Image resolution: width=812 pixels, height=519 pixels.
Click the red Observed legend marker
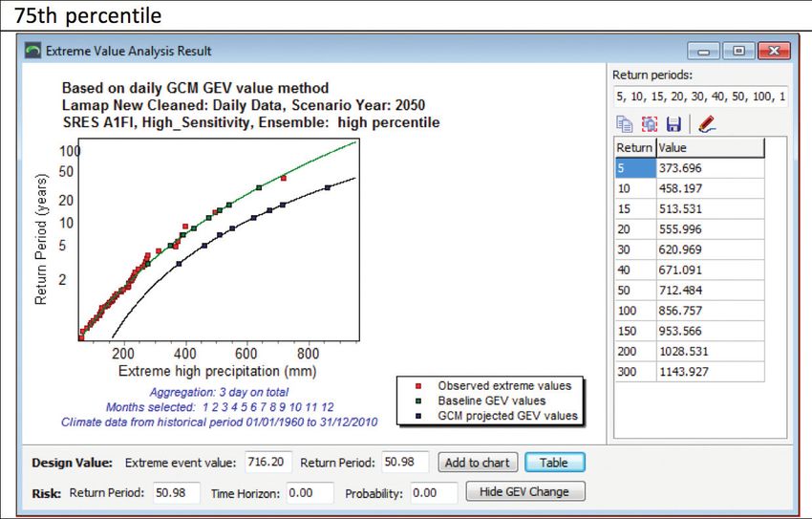tap(418, 386)
